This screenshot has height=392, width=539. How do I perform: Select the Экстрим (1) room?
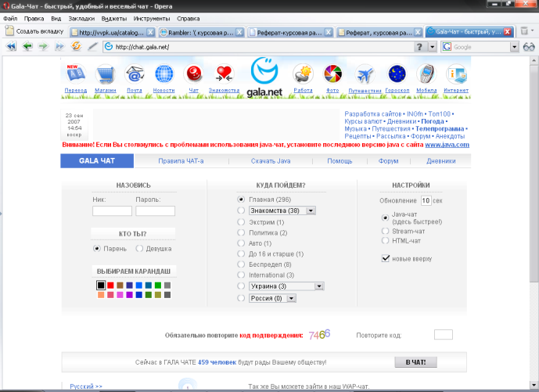pos(241,222)
